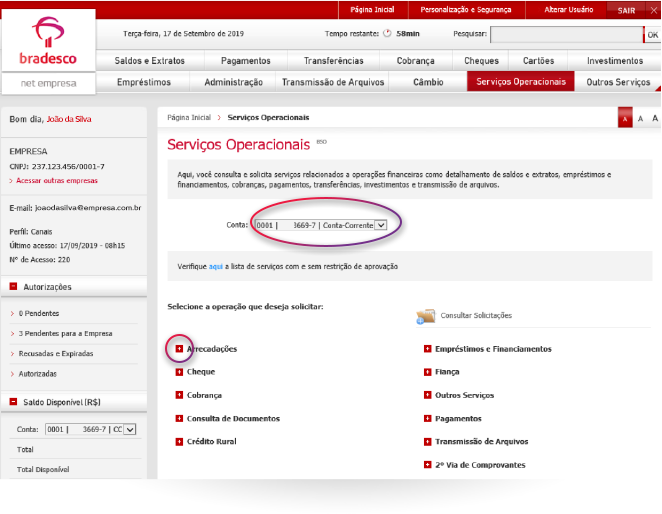
Task: Click the OK search button
Action: click(652, 34)
